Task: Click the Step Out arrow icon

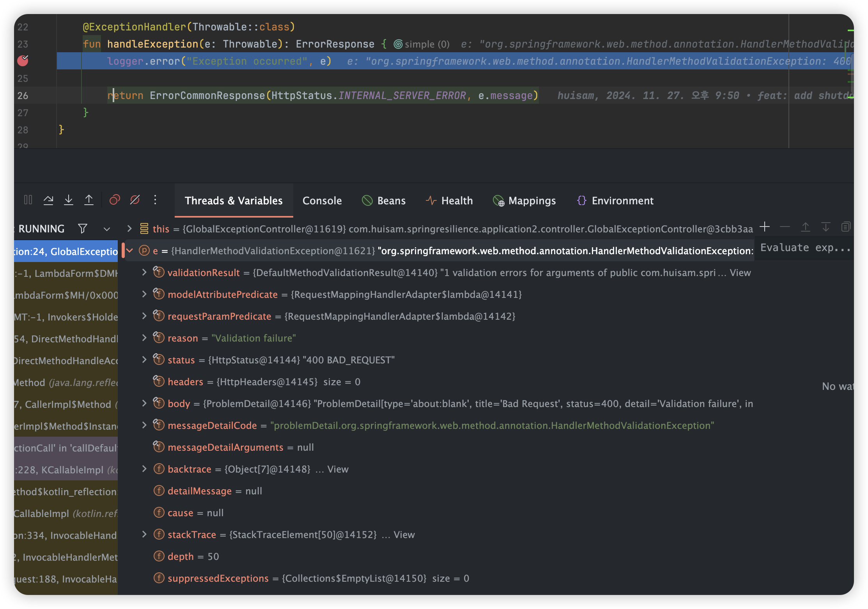Action: 89,200
